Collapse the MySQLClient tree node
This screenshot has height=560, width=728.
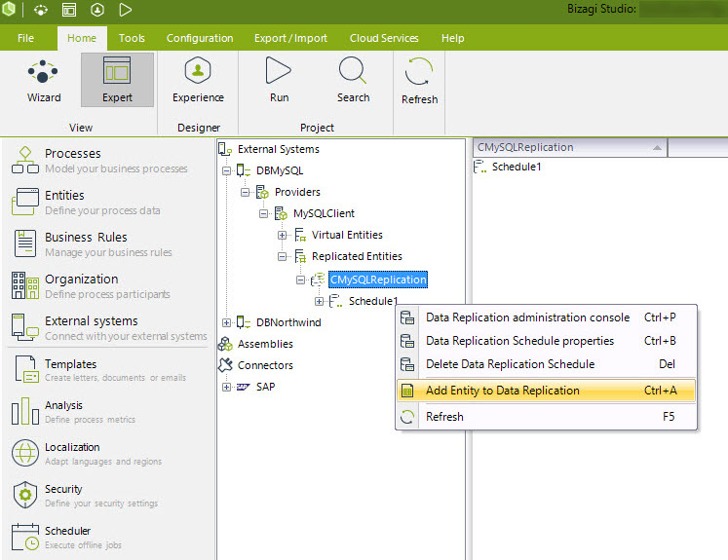263,213
